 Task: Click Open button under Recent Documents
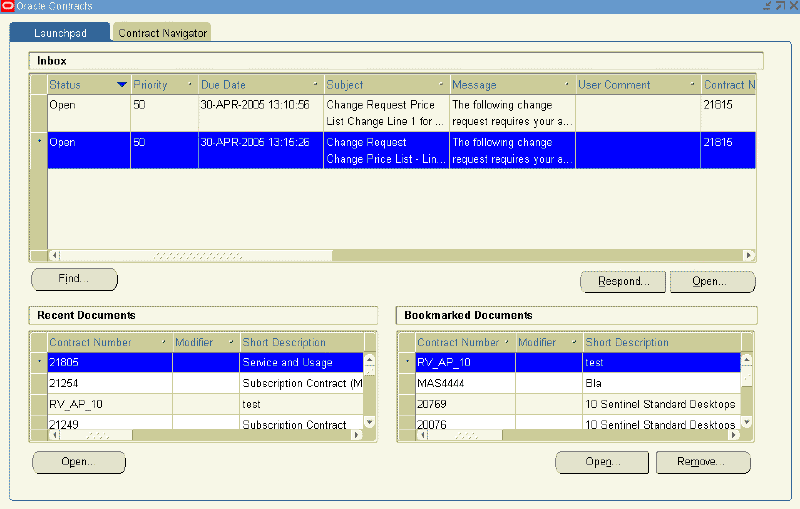[79, 462]
